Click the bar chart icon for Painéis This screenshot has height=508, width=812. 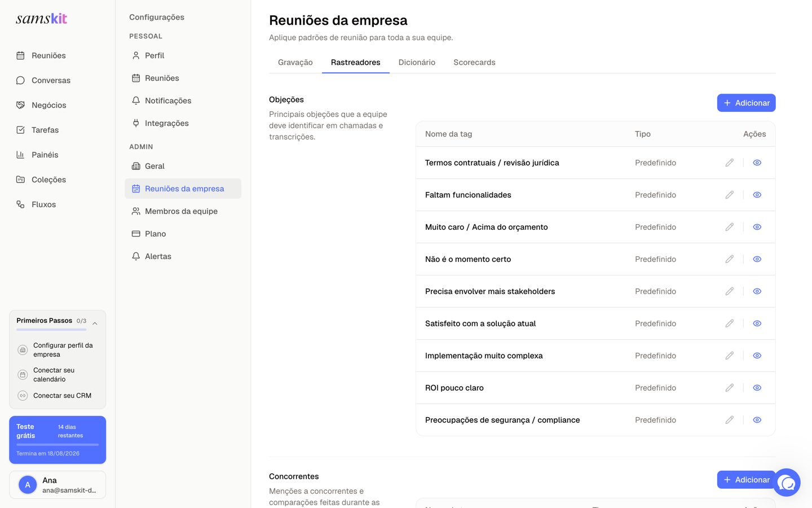click(x=20, y=155)
